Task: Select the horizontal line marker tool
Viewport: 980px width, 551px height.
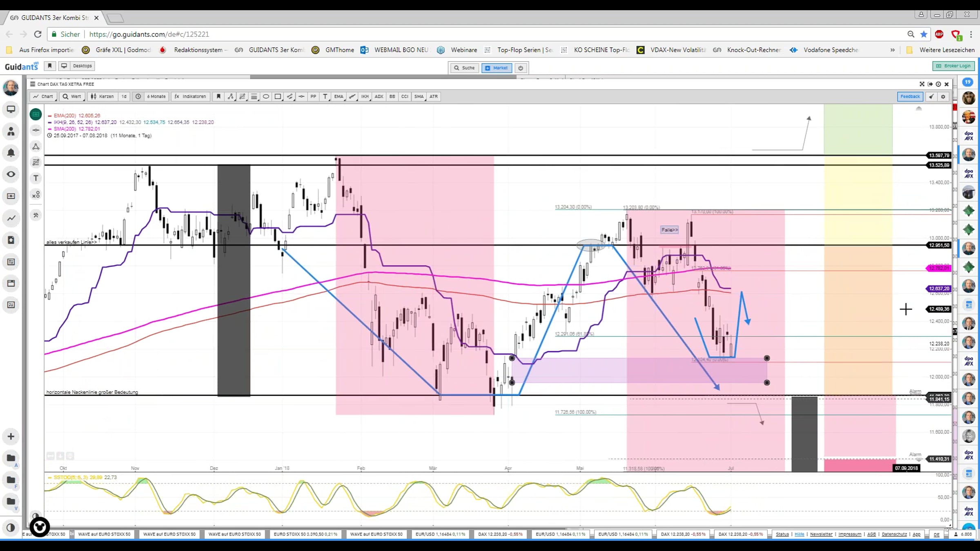Action: coord(301,96)
